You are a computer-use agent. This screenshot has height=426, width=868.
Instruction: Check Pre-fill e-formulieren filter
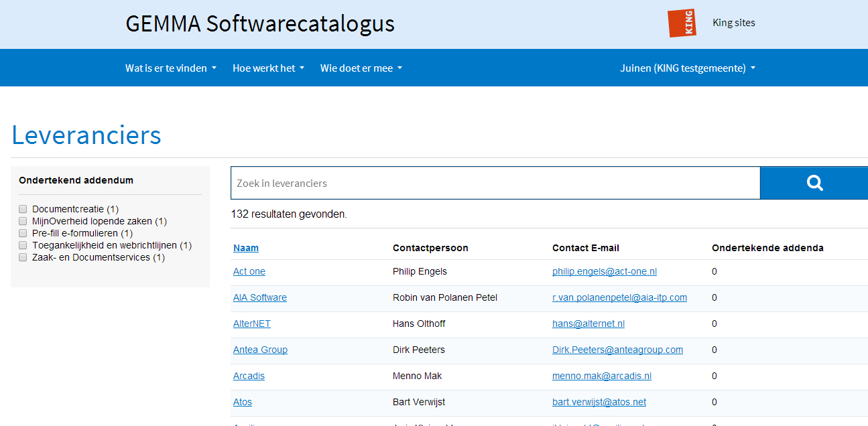click(x=23, y=233)
